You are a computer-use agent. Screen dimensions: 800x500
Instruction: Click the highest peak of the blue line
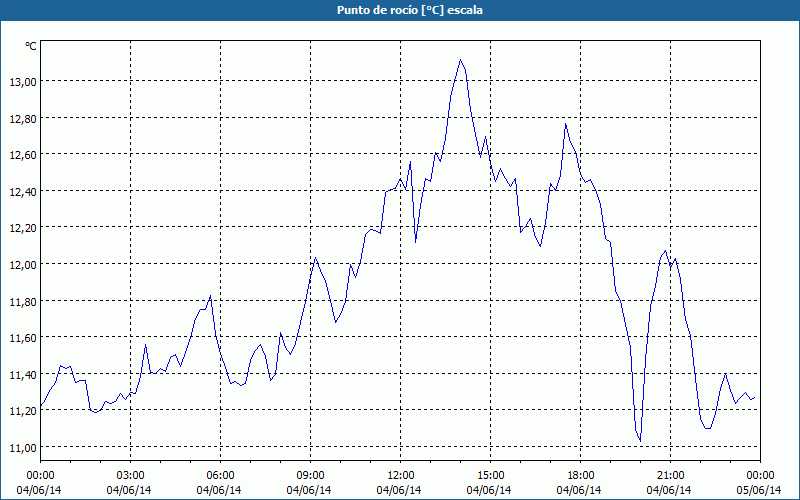click(x=460, y=60)
